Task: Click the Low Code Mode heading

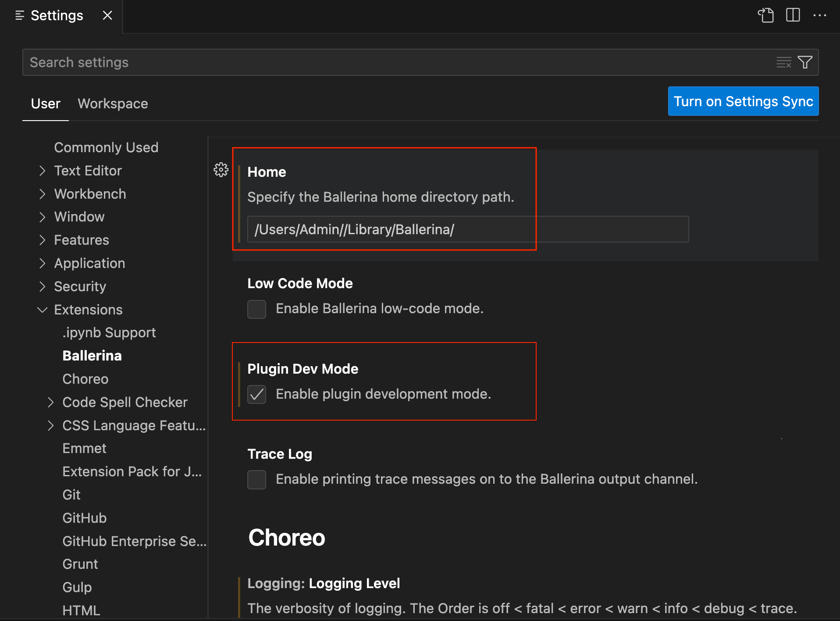Action: (x=300, y=284)
